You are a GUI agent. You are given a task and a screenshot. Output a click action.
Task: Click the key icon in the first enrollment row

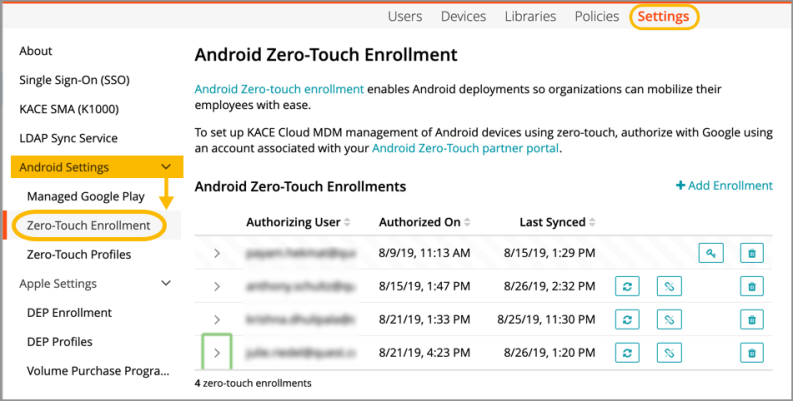710,254
